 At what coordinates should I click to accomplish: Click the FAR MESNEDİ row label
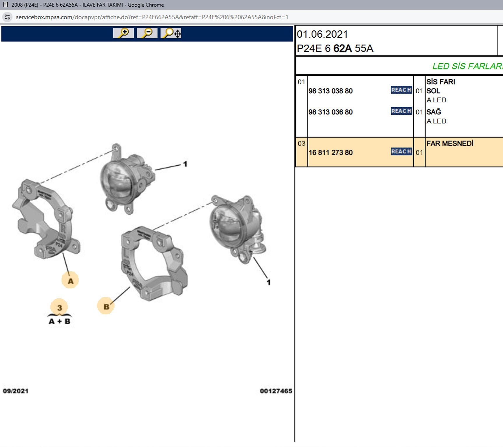point(450,143)
